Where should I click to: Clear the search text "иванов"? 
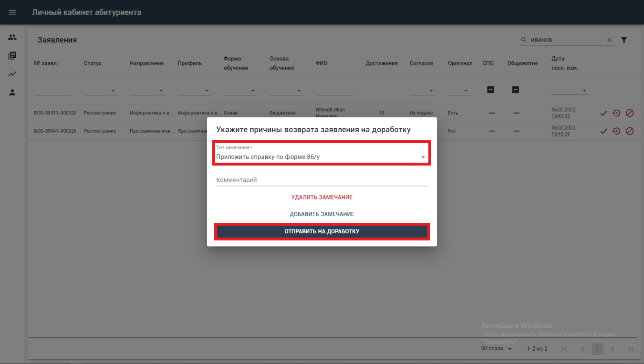coord(609,40)
